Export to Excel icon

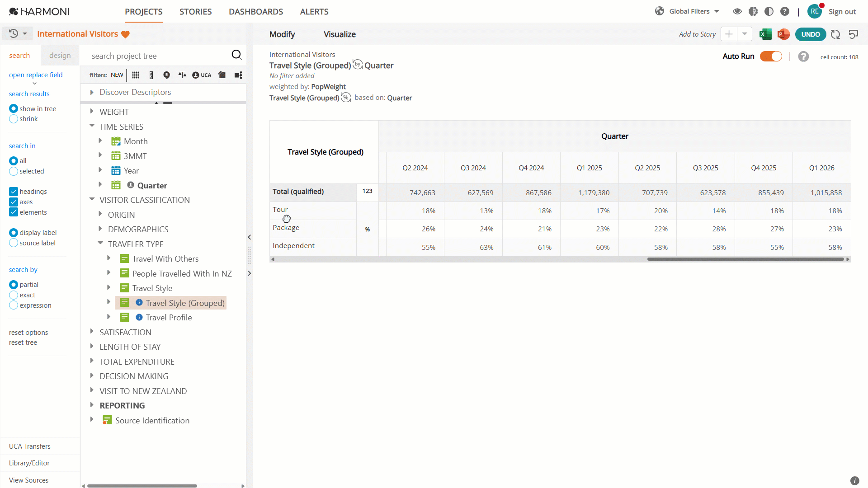pyautogui.click(x=765, y=34)
